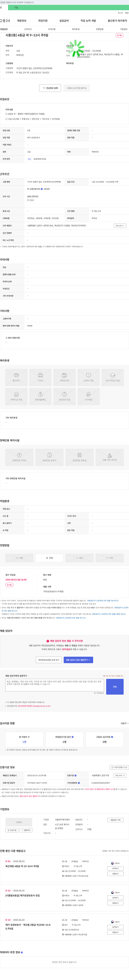Jump to the 복리후생 section tab
The image size is (129, 980).
[x=76, y=29]
